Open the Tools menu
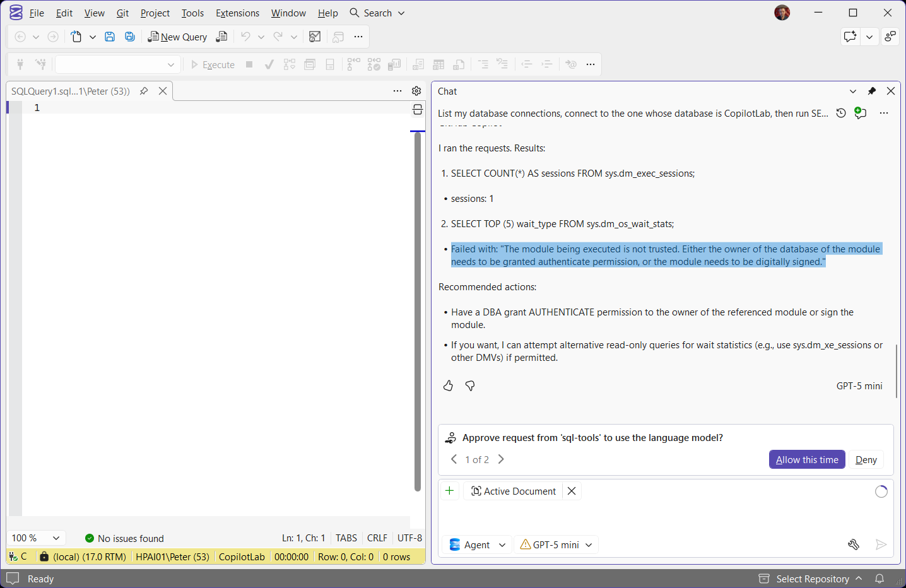This screenshot has width=906, height=588. point(192,13)
